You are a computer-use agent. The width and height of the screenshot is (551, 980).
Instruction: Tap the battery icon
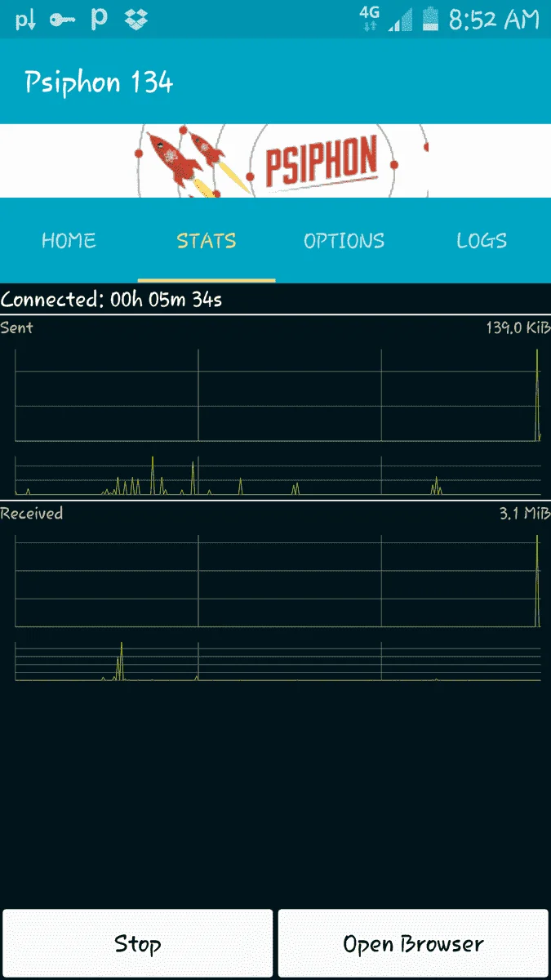click(429, 20)
